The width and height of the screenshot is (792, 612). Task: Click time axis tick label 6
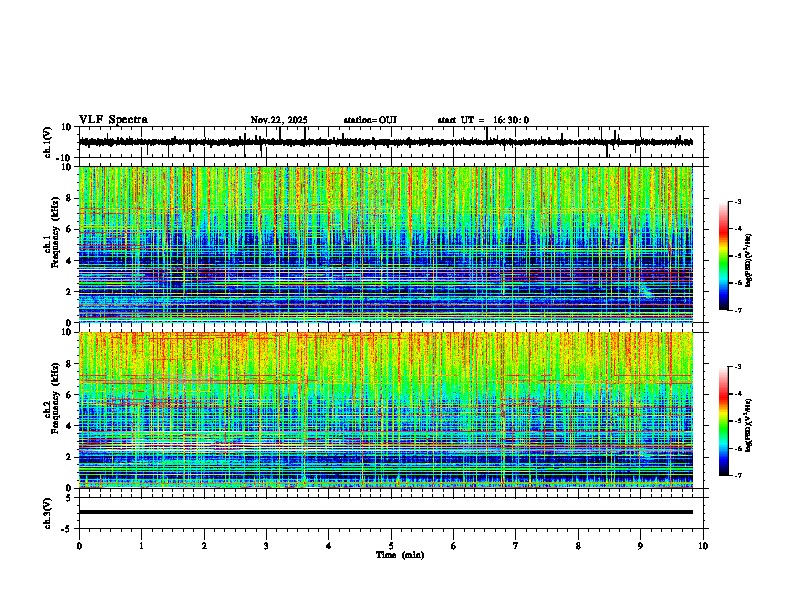click(x=453, y=546)
